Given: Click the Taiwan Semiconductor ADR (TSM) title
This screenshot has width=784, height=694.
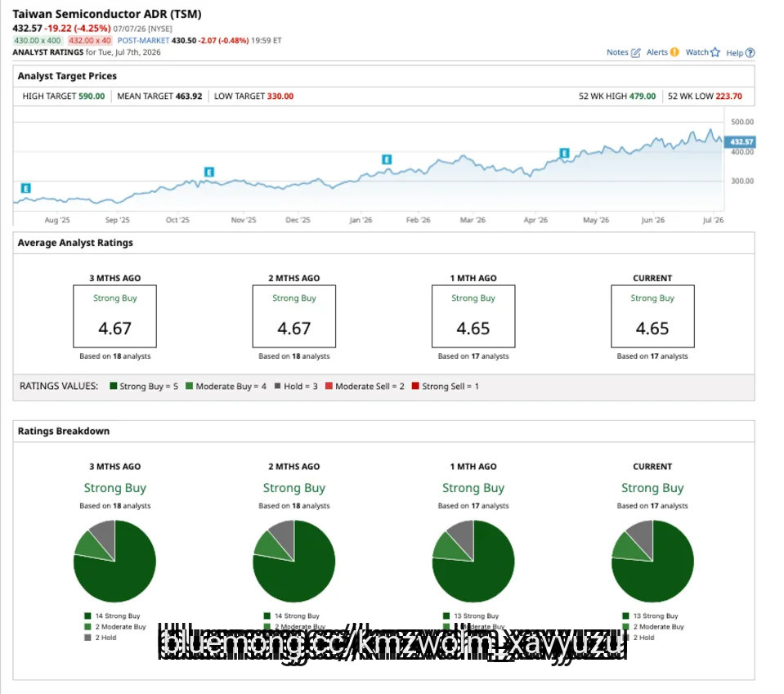Looking at the screenshot, I should coord(107,14).
